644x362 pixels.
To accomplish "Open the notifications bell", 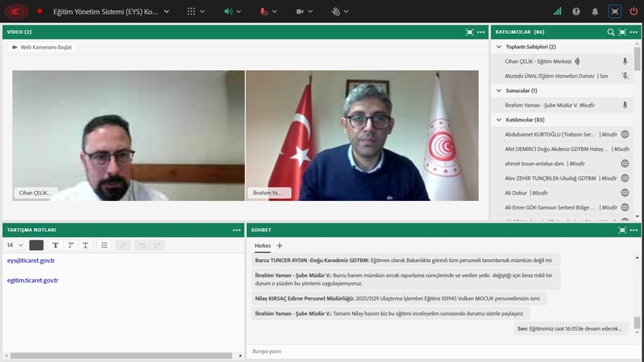I will [595, 11].
